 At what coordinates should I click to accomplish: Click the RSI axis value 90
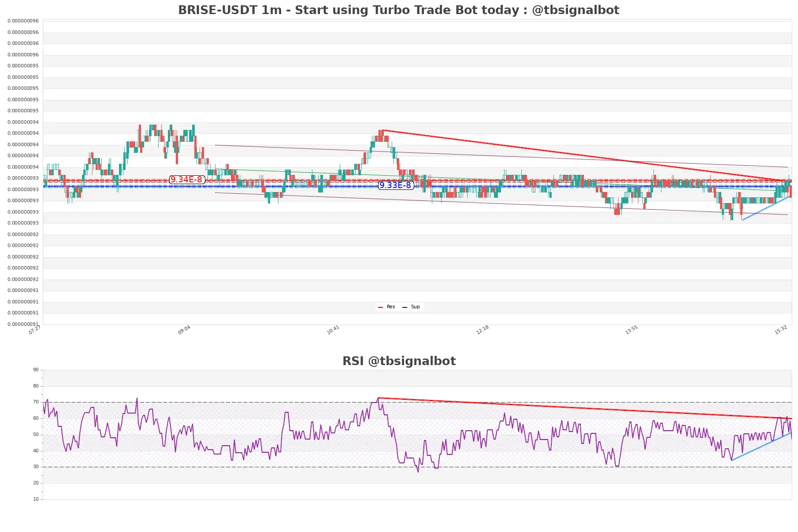[x=36, y=370]
